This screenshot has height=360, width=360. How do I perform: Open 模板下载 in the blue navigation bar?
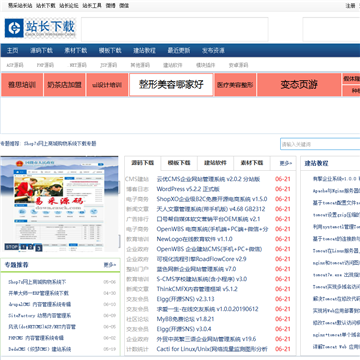(x=110, y=51)
